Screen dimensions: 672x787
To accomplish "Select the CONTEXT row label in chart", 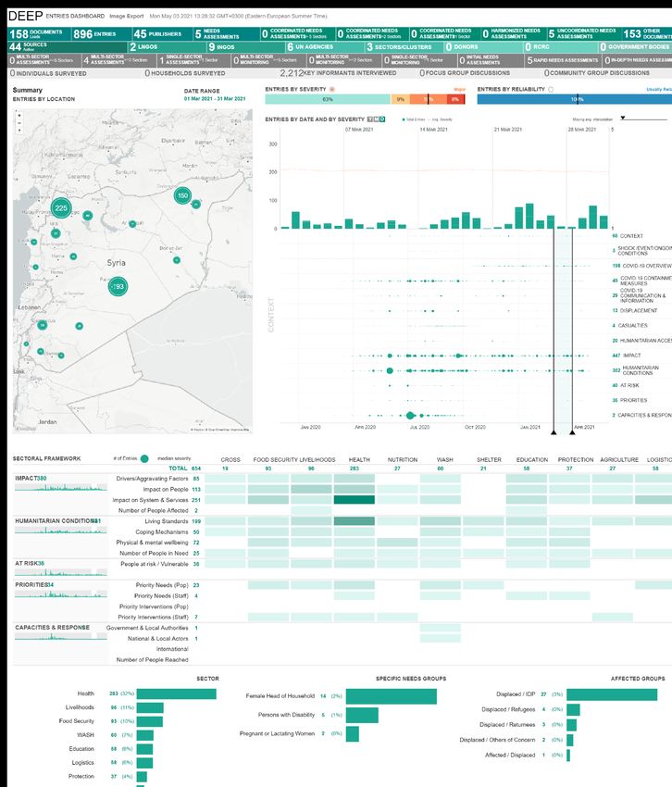I will tap(631, 236).
